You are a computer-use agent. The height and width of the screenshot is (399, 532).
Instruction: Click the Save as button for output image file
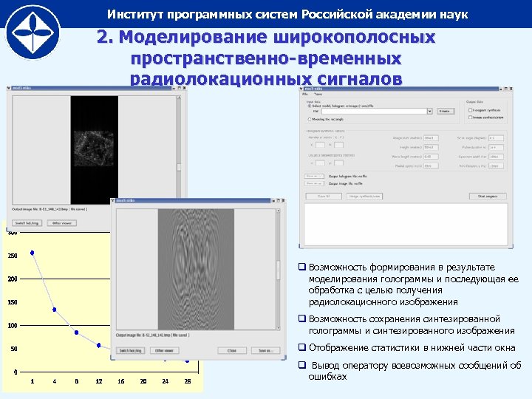pyautogui.click(x=314, y=183)
